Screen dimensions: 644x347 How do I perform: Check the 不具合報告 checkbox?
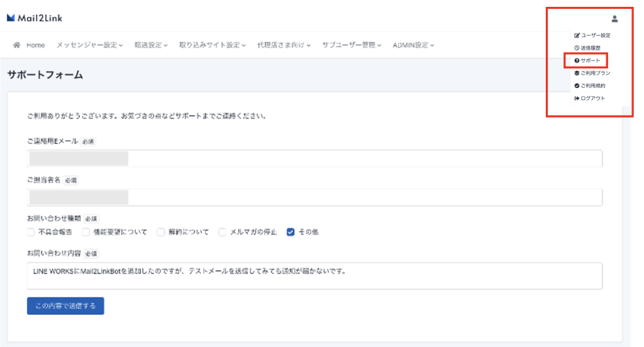click(x=31, y=232)
